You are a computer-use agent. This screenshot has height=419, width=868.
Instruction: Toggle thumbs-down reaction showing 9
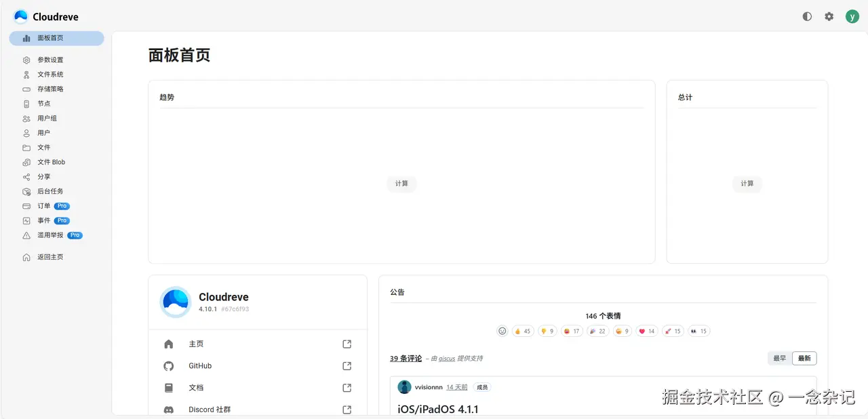546,331
